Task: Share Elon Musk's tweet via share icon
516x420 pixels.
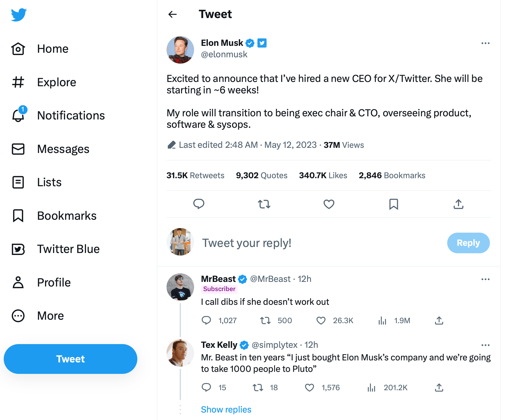Action: 458,204
